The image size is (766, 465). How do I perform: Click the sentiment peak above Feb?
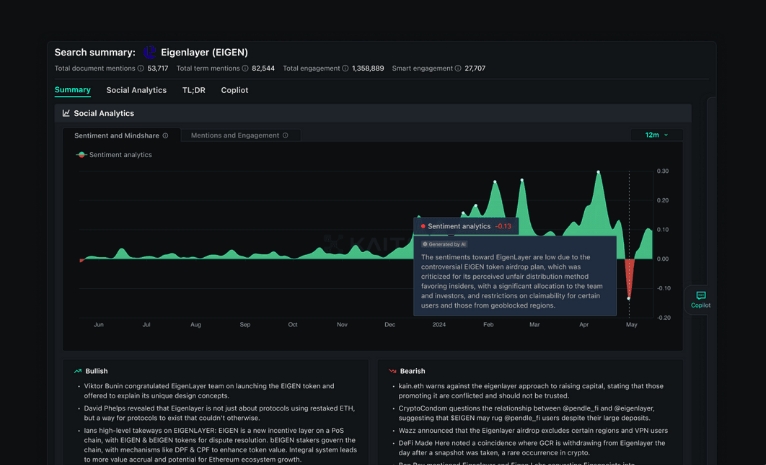pyautogui.click(x=495, y=182)
